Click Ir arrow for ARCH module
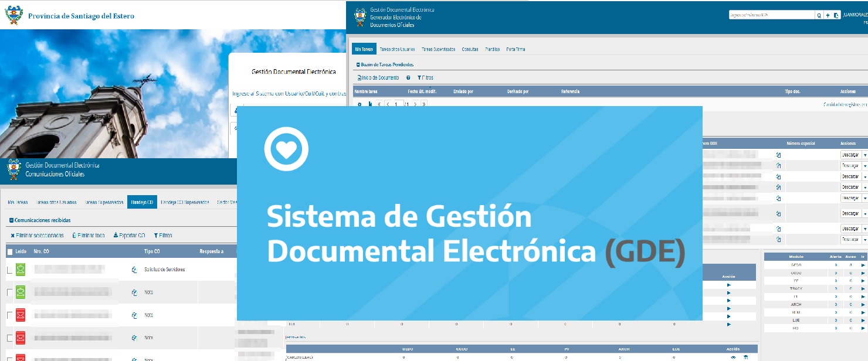The width and height of the screenshot is (868, 361). tap(863, 305)
